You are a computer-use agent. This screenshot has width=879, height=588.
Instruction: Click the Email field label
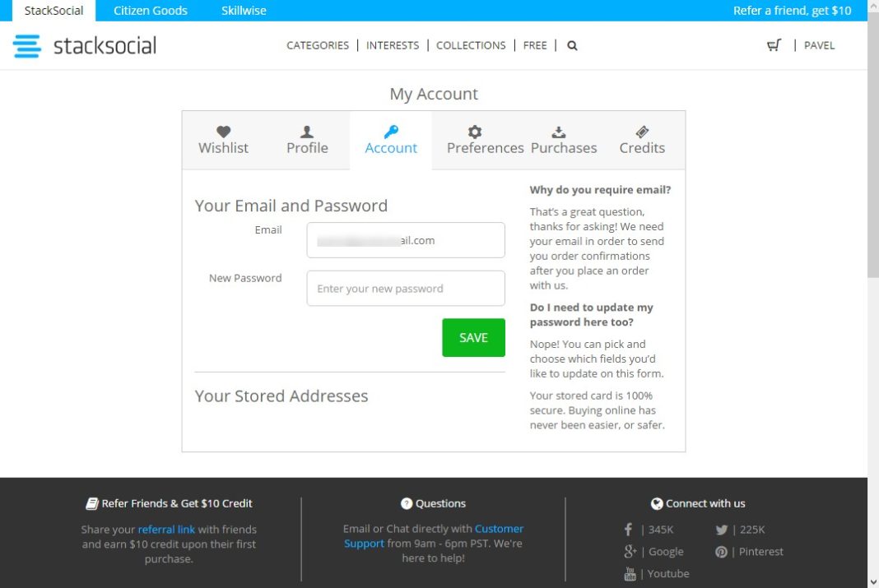(x=268, y=230)
